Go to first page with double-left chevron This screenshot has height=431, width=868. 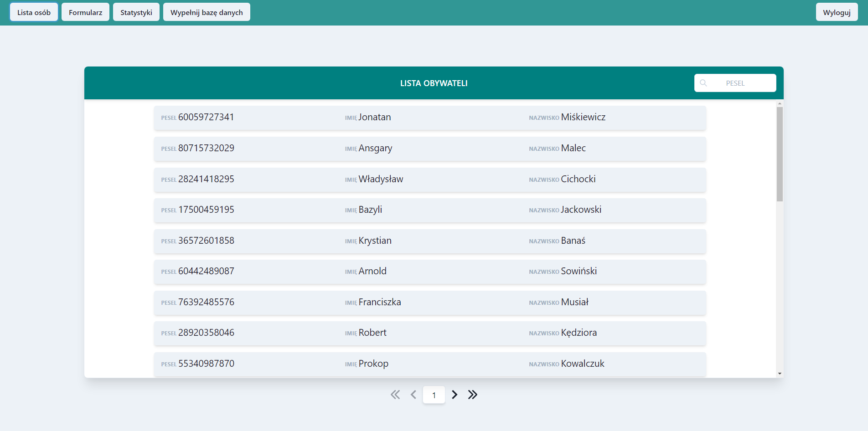tap(395, 395)
